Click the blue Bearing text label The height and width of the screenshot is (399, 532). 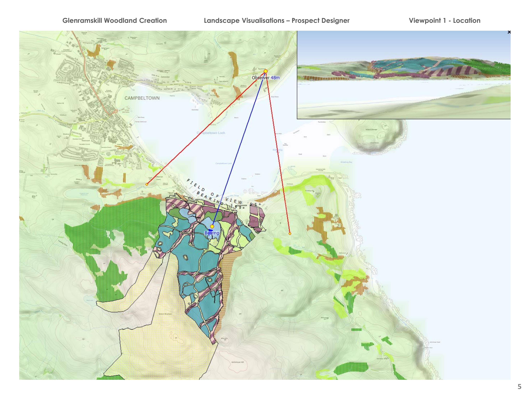click(212, 233)
